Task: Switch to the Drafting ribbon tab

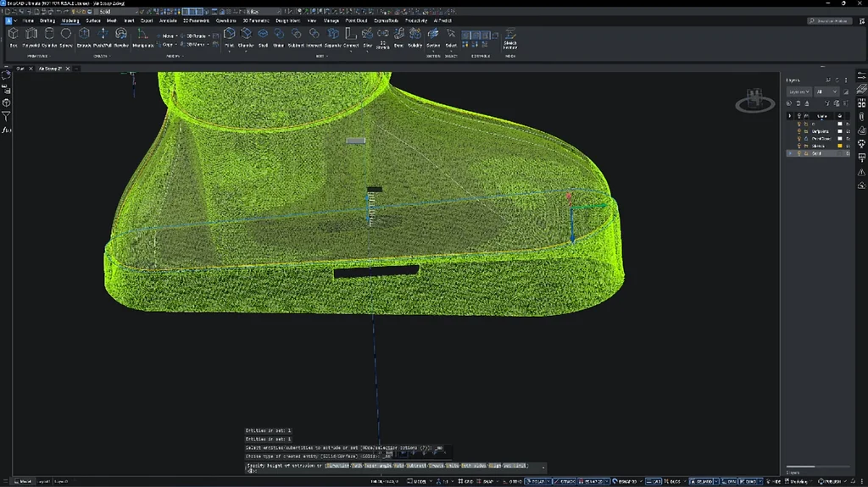Action: click(x=47, y=20)
